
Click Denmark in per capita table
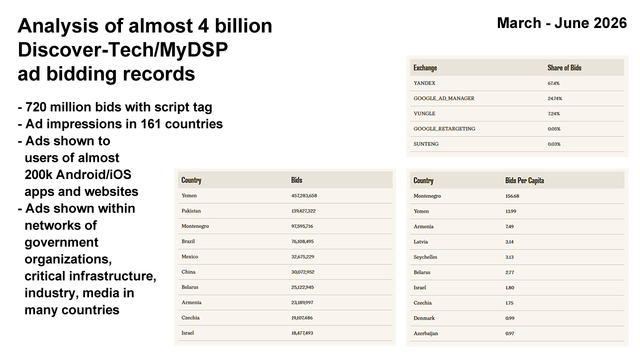coord(517,318)
